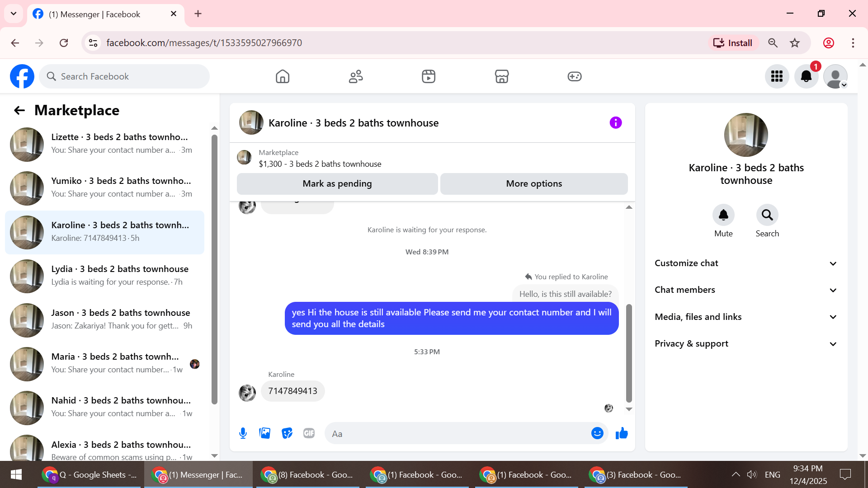Open notifications bell in header
The height and width of the screenshot is (488, 868).
point(806,76)
